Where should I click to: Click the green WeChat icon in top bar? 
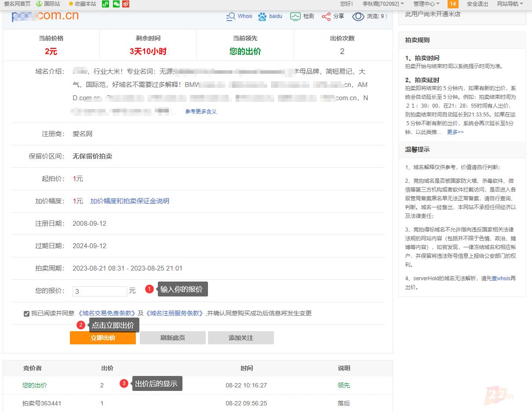pyautogui.click(x=116, y=4)
